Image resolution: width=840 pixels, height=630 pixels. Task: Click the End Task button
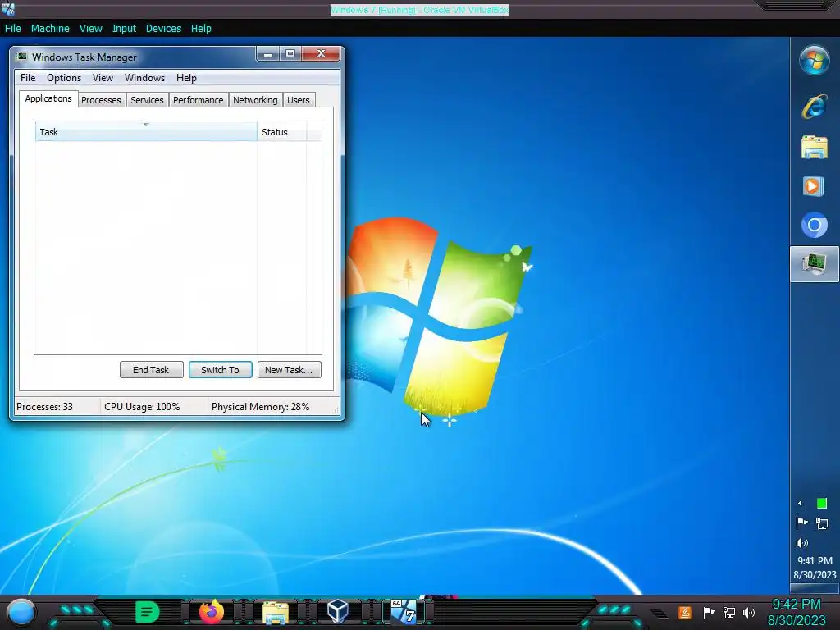click(151, 370)
